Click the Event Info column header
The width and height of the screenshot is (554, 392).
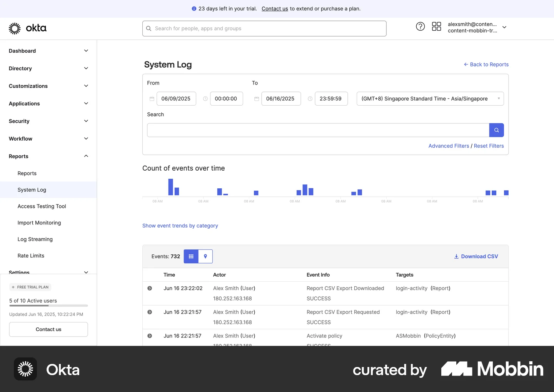pyautogui.click(x=318, y=275)
